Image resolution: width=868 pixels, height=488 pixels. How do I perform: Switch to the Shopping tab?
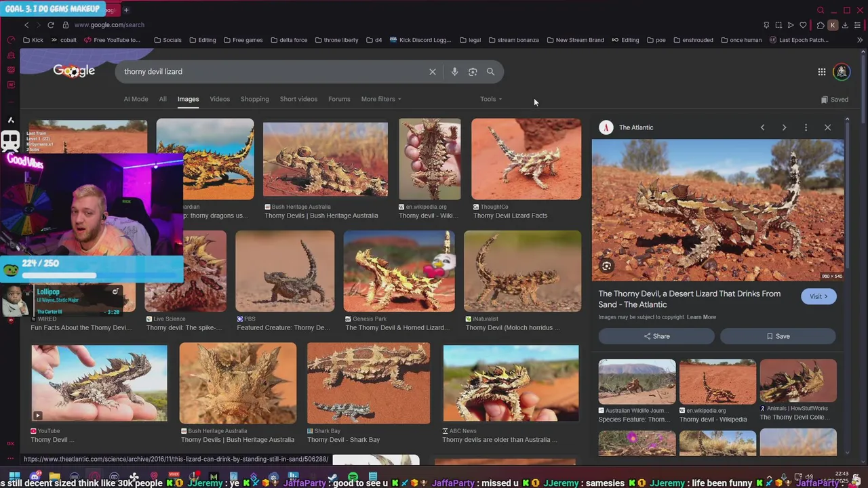pyautogui.click(x=255, y=99)
